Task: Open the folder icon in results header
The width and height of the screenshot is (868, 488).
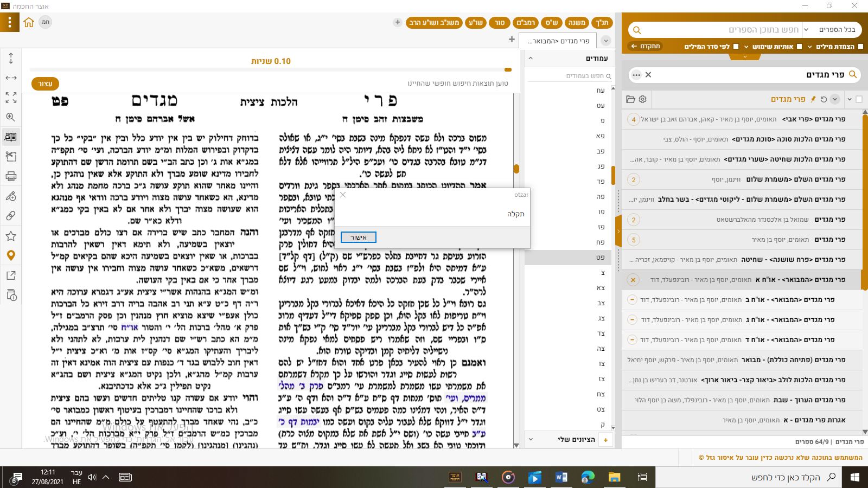Action: [x=630, y=99]
